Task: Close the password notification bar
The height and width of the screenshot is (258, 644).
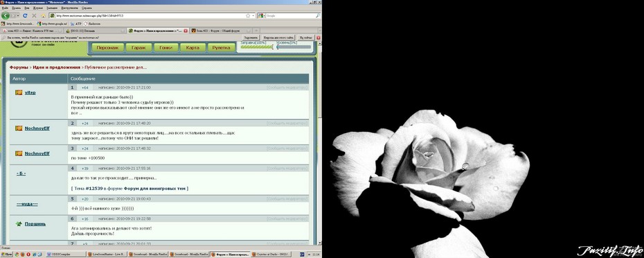Action: [319, 37]
